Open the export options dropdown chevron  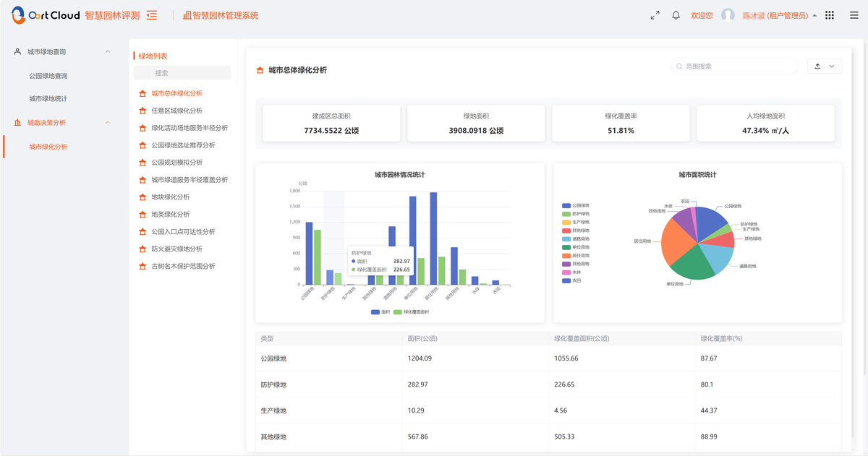832,66
